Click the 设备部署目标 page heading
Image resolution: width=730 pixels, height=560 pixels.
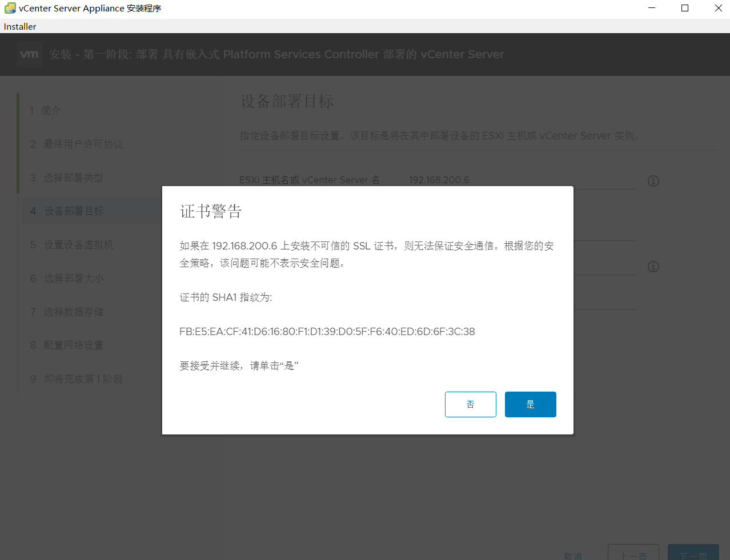pyautogui.click(x=287, y=102)
